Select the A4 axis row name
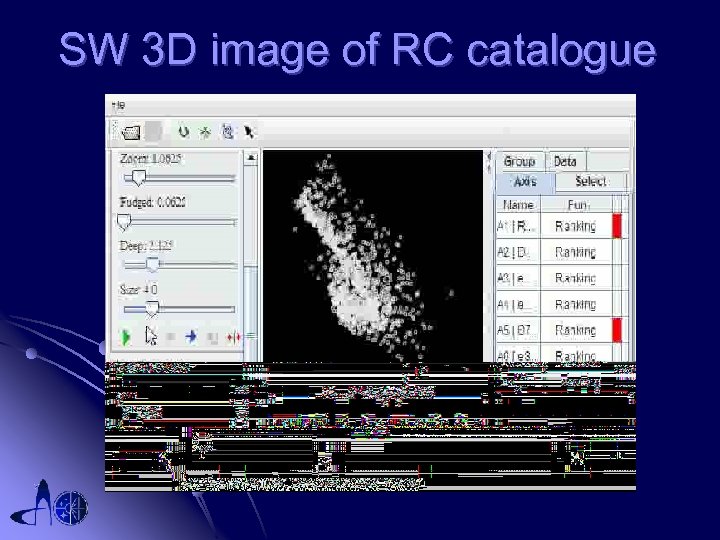720x540 pixels. click(x=518, y=304)
